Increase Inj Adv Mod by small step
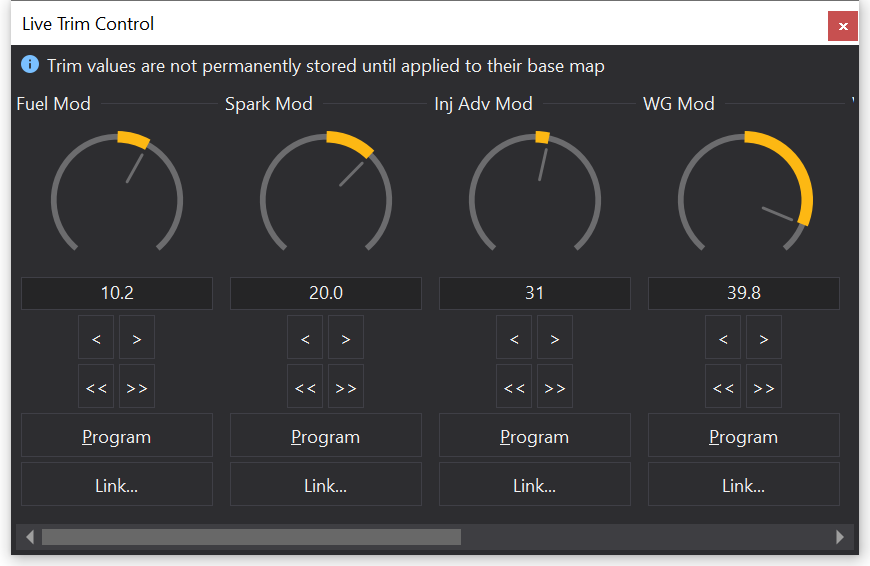 pos(555,339)
